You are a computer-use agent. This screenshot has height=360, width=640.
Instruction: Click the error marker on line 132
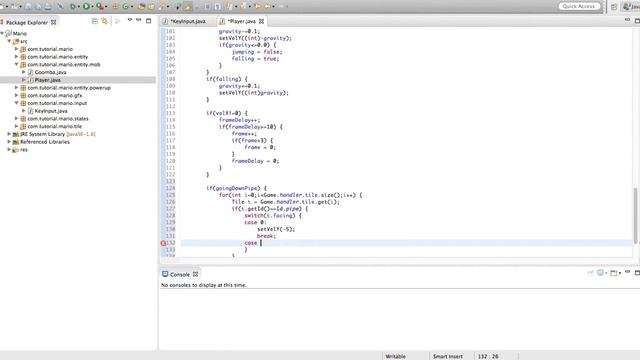click(163, 243)
